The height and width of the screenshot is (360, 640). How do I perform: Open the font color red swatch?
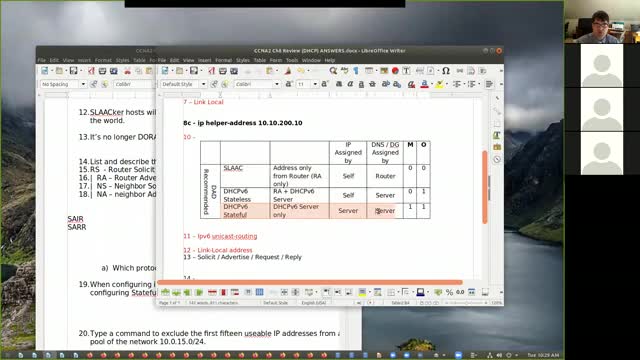424,84
